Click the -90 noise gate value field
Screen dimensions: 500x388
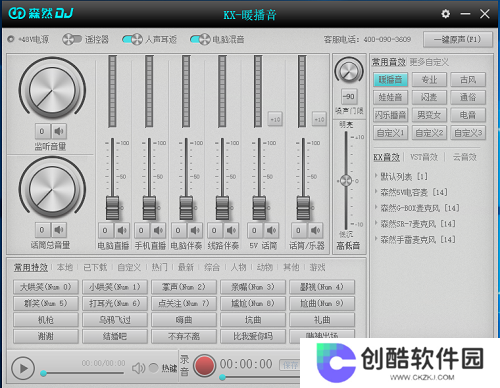[349, 96]
